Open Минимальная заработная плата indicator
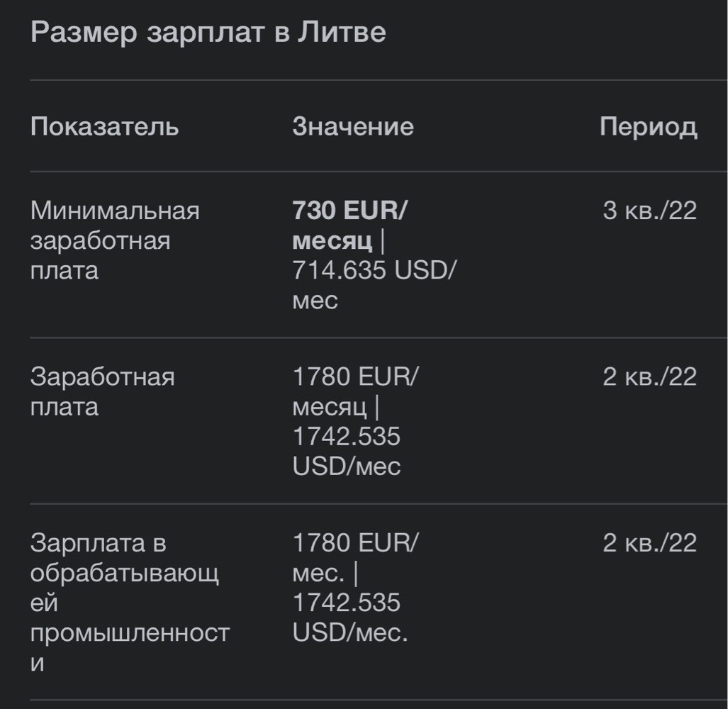 click(115, 240)
